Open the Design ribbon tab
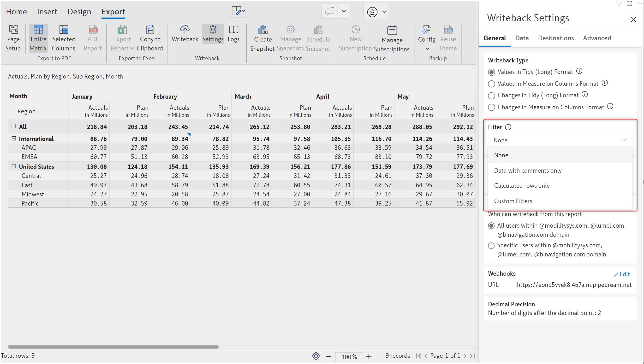 (79, 12)
